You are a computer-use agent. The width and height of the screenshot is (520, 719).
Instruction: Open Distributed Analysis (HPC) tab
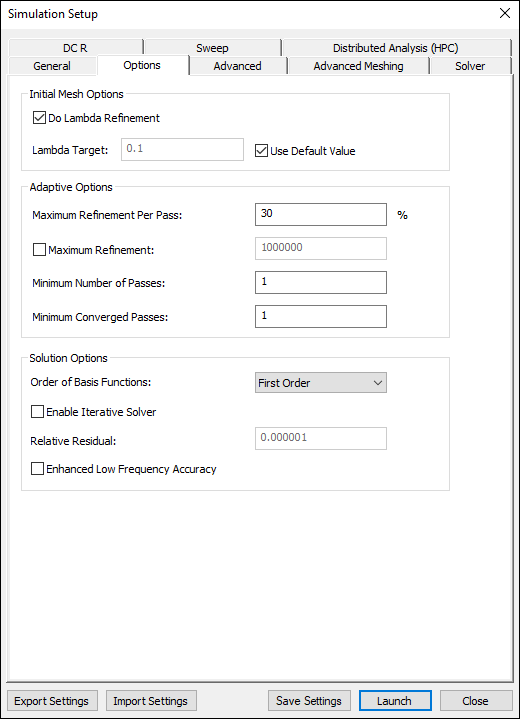point(396,48)
